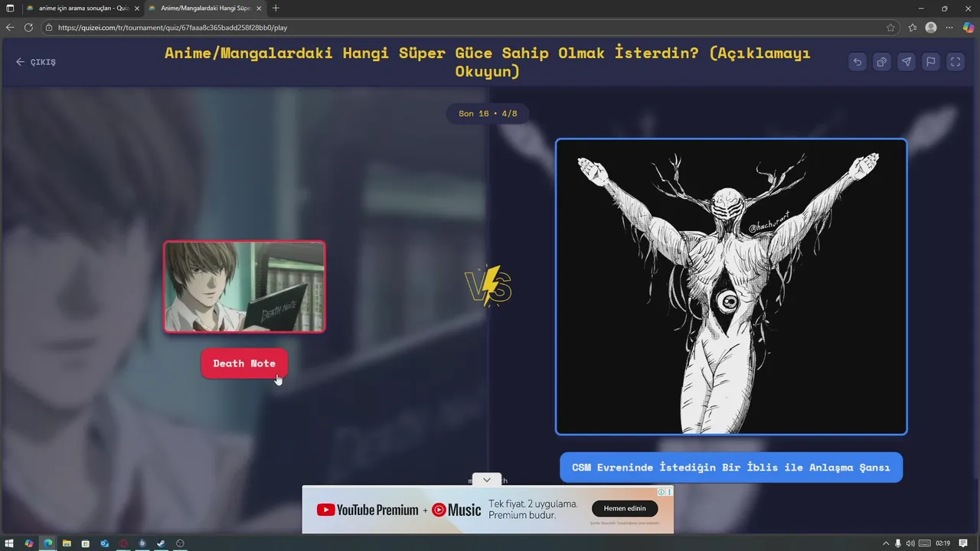Open the browser profile avatar
The width and height of the screenshot is (980, 551).
(x=931, y=28)
